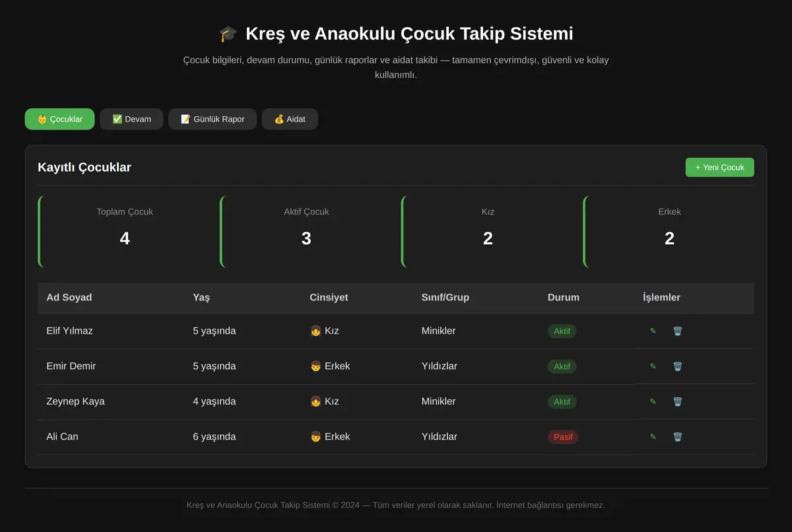792x532 pixels.
Task: Click the Erkek gender cell for Ali Can
Action: (x=330, y=437)
